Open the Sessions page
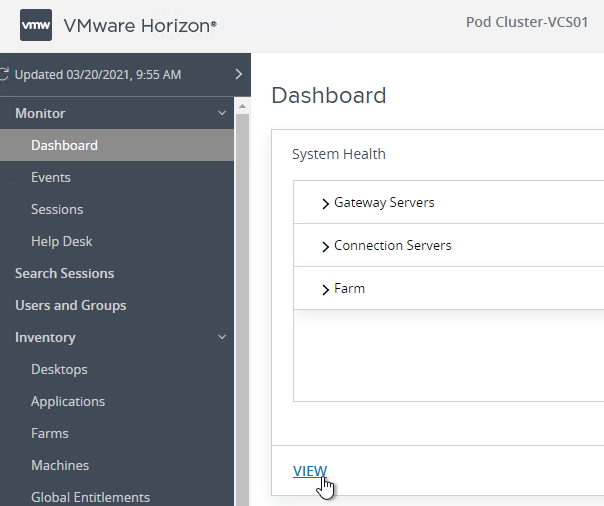604x506 pixels. click(x=57, y=209)
